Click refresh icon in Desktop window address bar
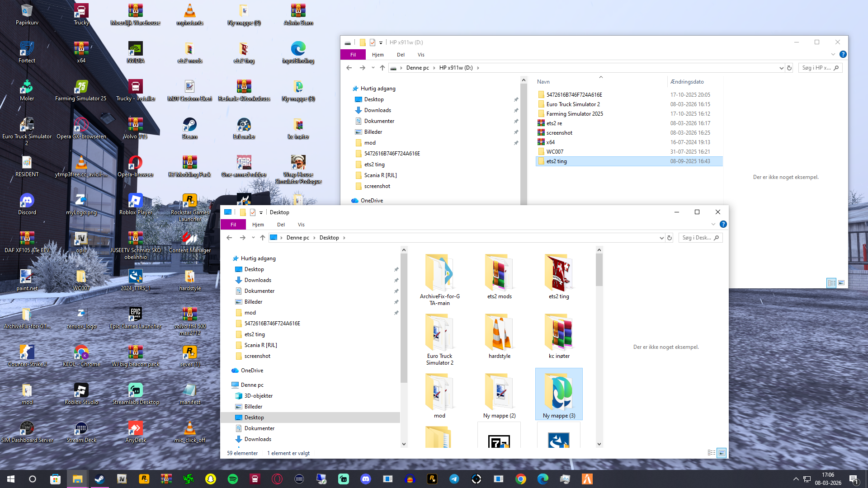Image resolution: width=868 pixels, height=488 pixels. 670,238
